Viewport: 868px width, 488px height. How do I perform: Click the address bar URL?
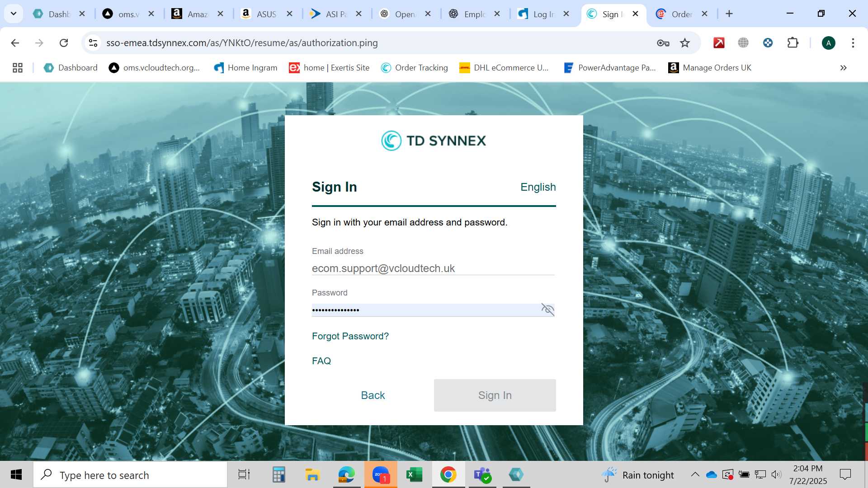[242, 43]
